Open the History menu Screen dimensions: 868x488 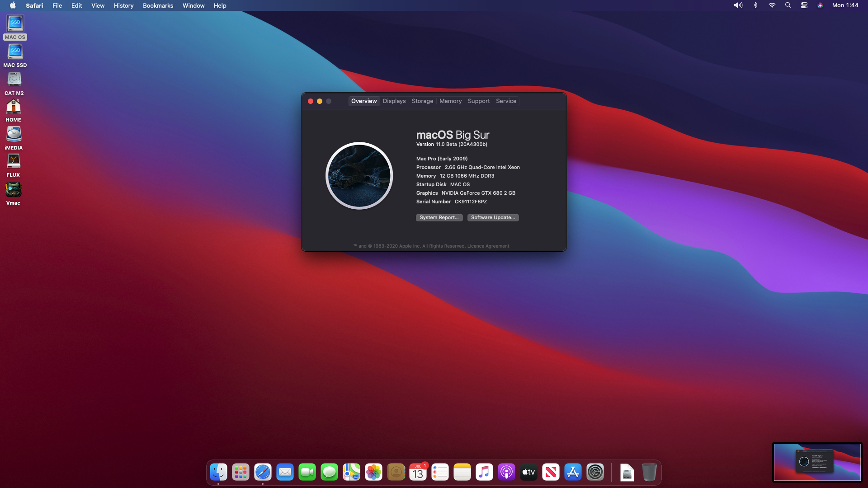click(123, 5)
